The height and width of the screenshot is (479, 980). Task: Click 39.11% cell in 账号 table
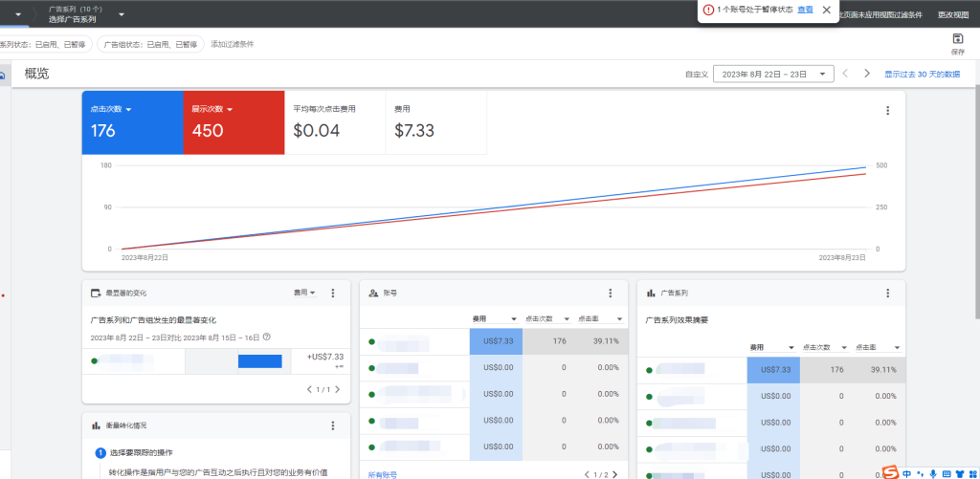point(601,341)
